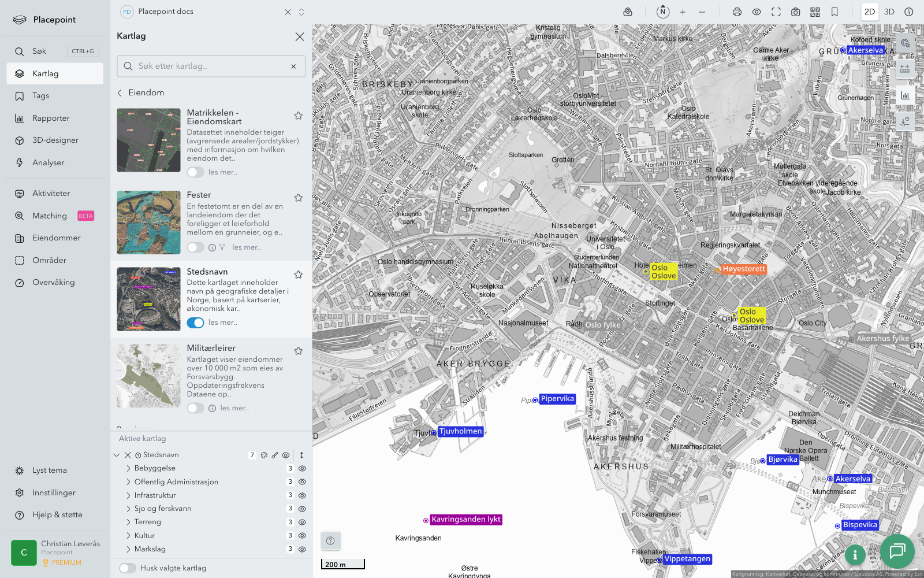This screenshot has height=578, width=924.
Task: Favorite the Fester layer with its star
Action: (x=299, y=198)
